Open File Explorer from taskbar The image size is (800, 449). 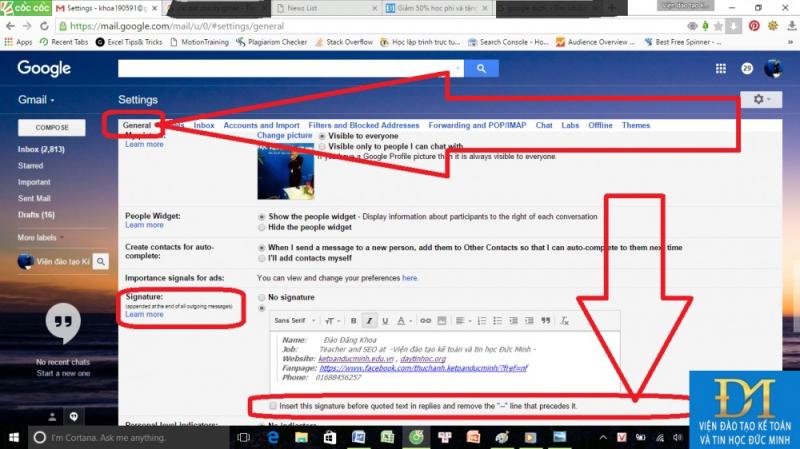click(301, 437)
